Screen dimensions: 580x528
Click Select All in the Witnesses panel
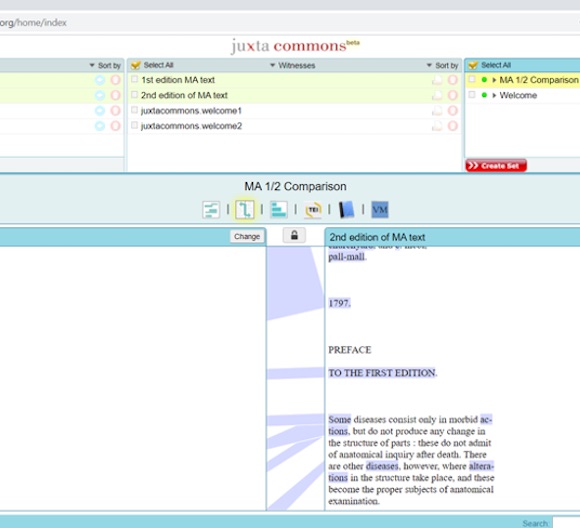point(152,65)
